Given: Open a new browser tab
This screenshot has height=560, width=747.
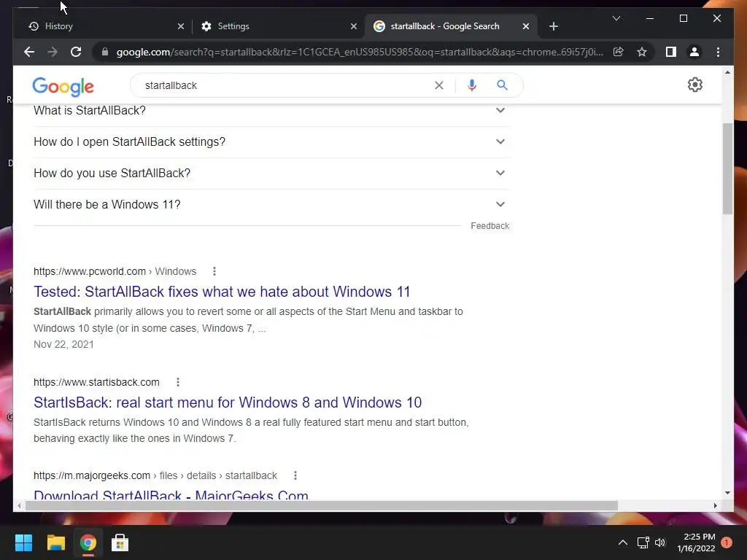Looking at the screenshot, I should 553,26.
